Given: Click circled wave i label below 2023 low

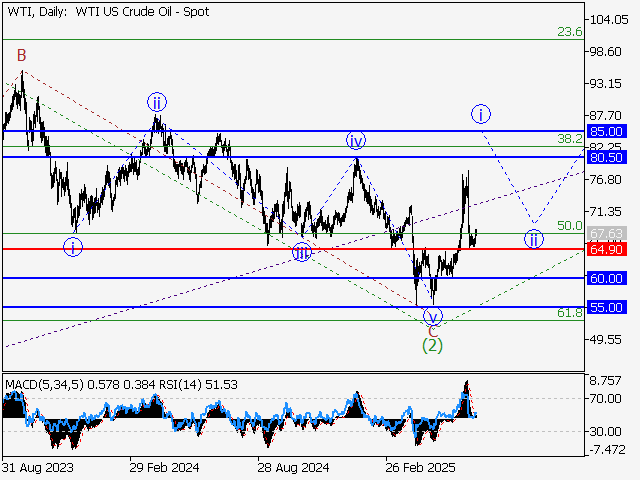Looking at the screenshot, I should coord(73,246).
